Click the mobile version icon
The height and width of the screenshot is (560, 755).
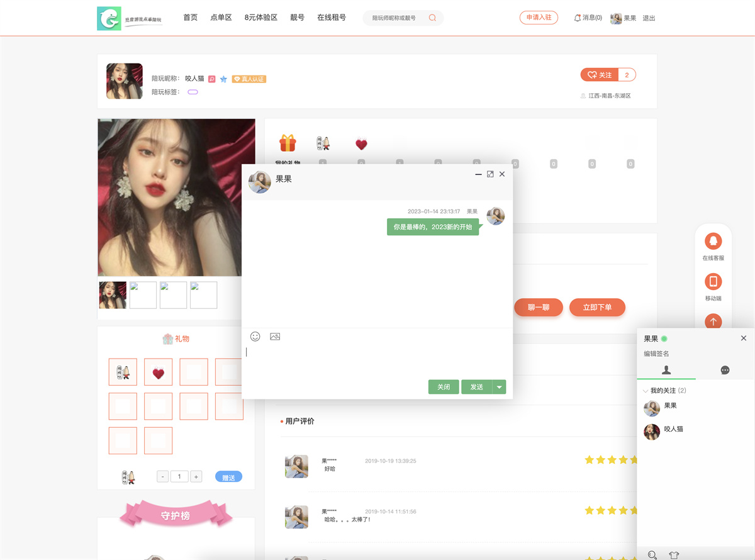713,281
